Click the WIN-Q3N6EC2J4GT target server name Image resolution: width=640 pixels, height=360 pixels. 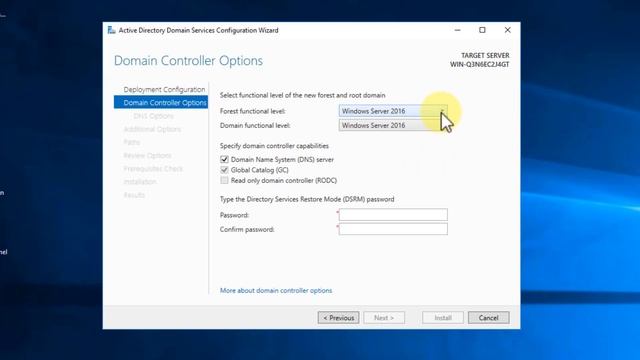[480, 64]
